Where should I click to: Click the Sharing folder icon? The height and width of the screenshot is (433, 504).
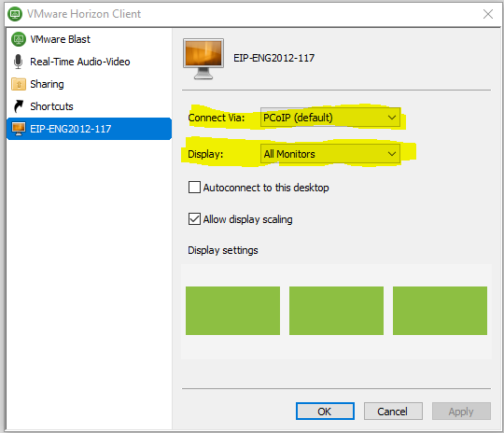(x=19, y=84)
